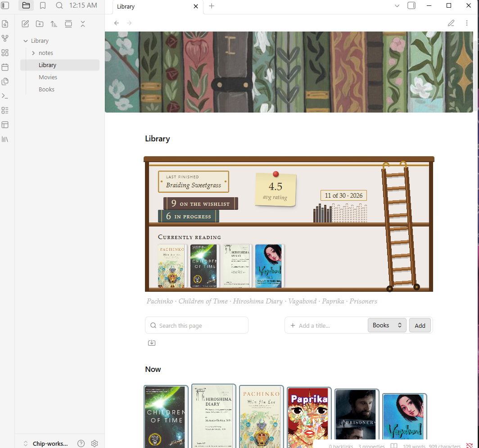Screen dimensions: 479x448
Task: Open Children of Time cover on shelf
Action: pyautogui.click(x=204, y=266)
